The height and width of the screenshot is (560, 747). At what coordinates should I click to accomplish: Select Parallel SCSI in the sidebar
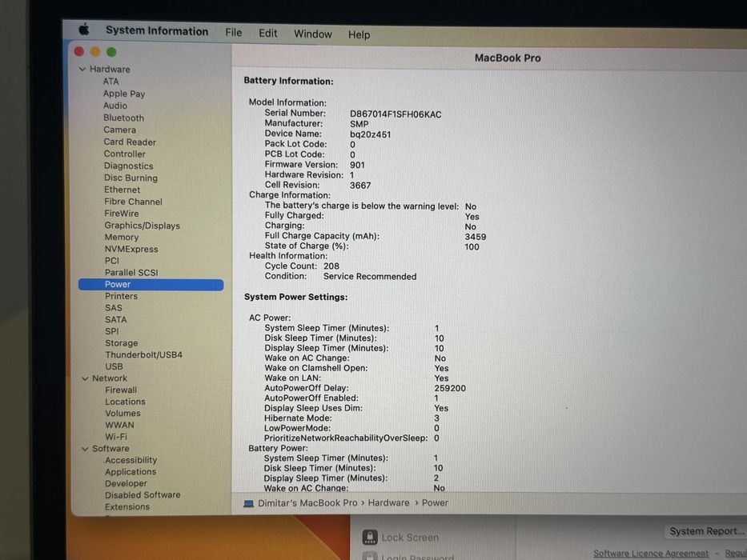tap(131, 273)
